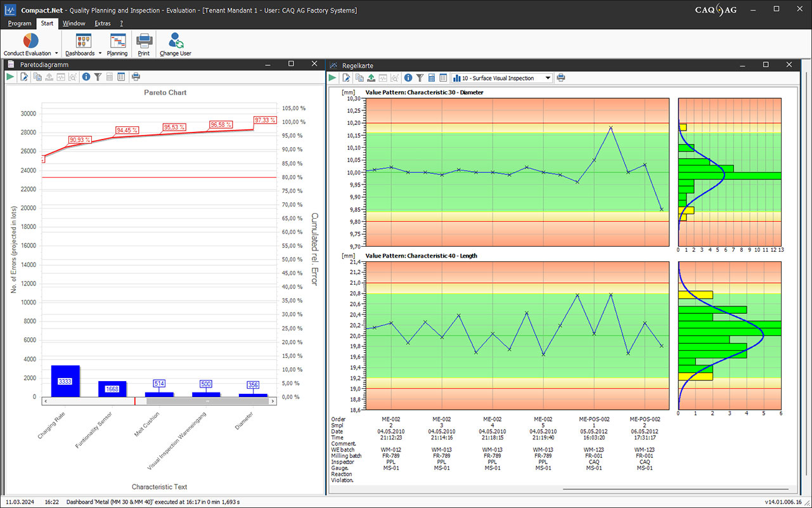Click the green export arrow in Regelkarte toolbar
812x508 pixels.
[371, 78]
